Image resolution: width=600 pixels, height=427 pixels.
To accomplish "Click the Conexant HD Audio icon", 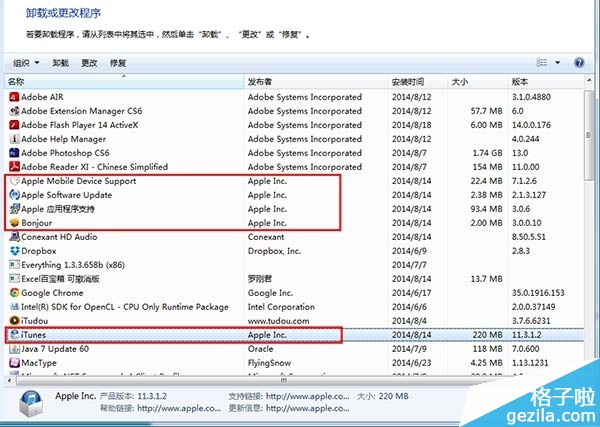I will point(14,237).
